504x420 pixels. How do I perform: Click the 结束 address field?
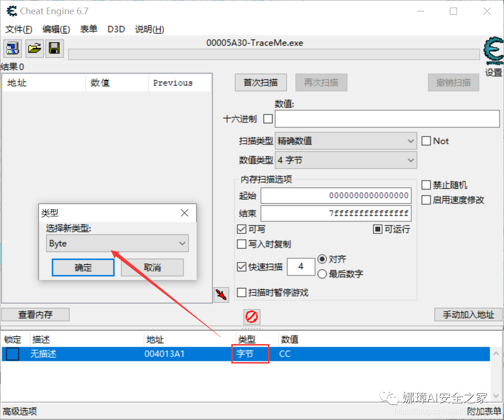[x=336, y=213]
